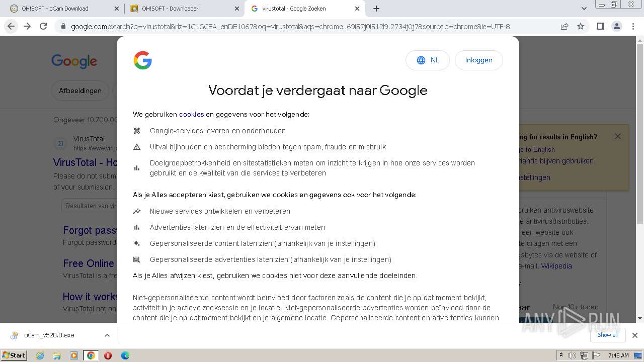
Task: Go back using browser back arrow
Action: click(11, 26)
